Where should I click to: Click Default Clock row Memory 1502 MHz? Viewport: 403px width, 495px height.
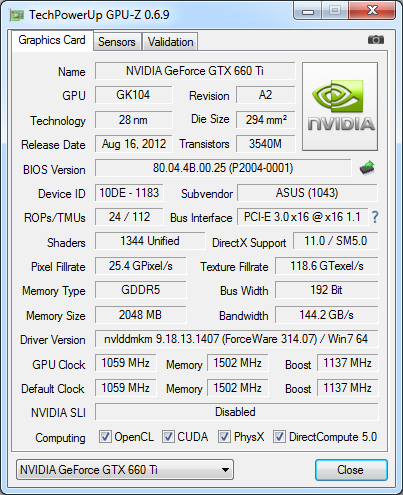coord(237,388)
